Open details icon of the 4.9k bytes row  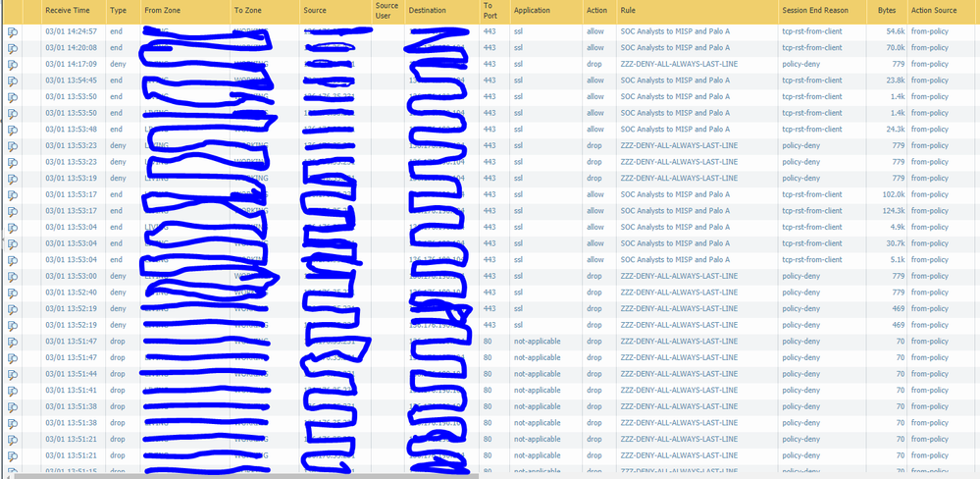coord(13,227)
